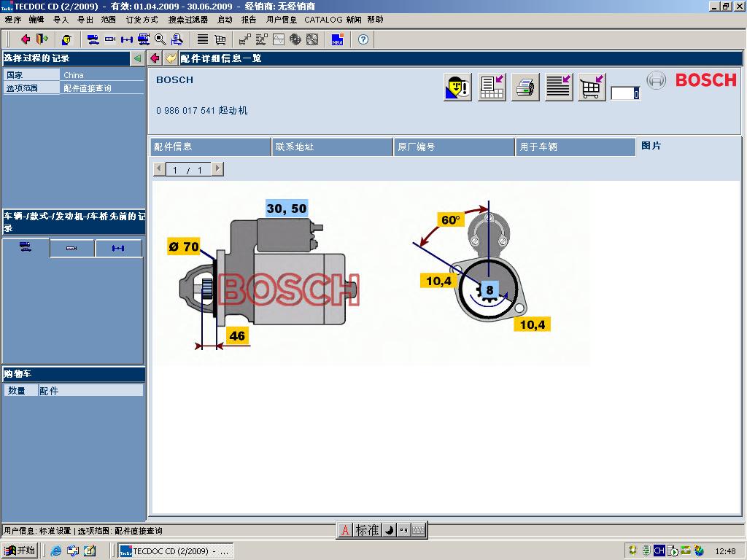Screen dimensions: 747x560
Task: Click the 选项范围 配件直接查询 row
Action: click(x=74, y=88)
